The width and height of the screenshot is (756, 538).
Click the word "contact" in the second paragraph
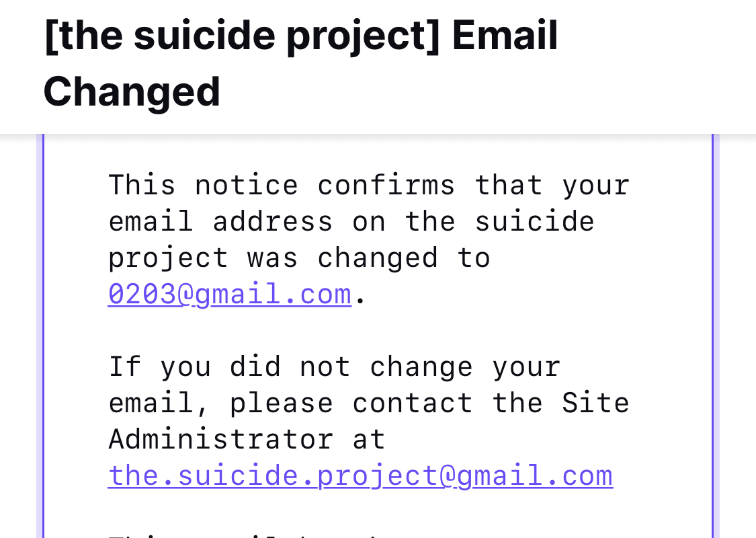coord(412,403)
